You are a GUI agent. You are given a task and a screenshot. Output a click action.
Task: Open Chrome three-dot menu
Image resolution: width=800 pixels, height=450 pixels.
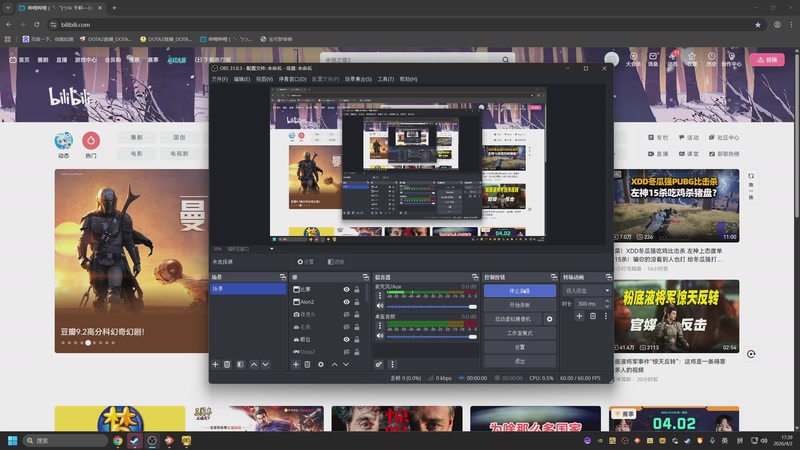[791, 24]
